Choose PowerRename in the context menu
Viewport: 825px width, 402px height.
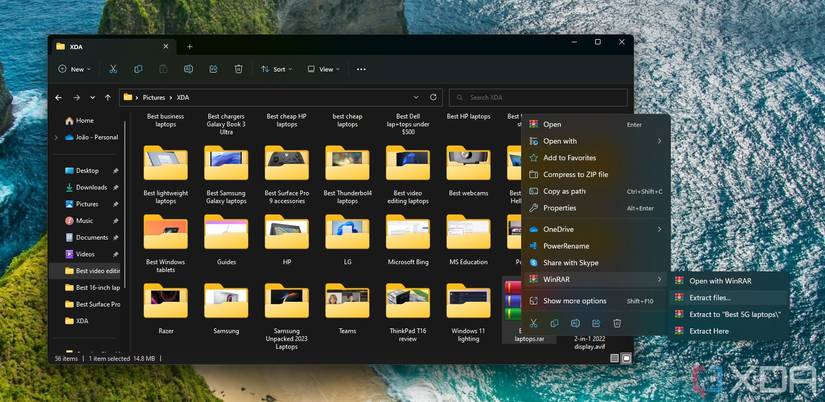tap(596, 246)
